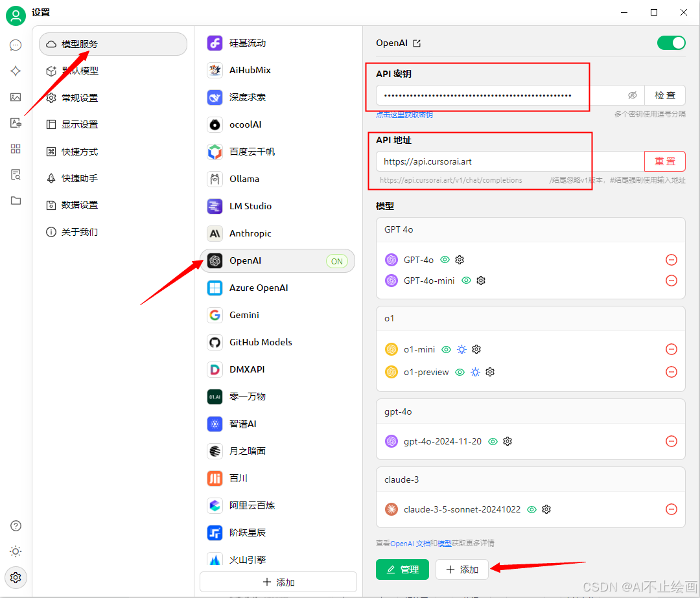Click the user avatar icon

click(x=16, y=16)
